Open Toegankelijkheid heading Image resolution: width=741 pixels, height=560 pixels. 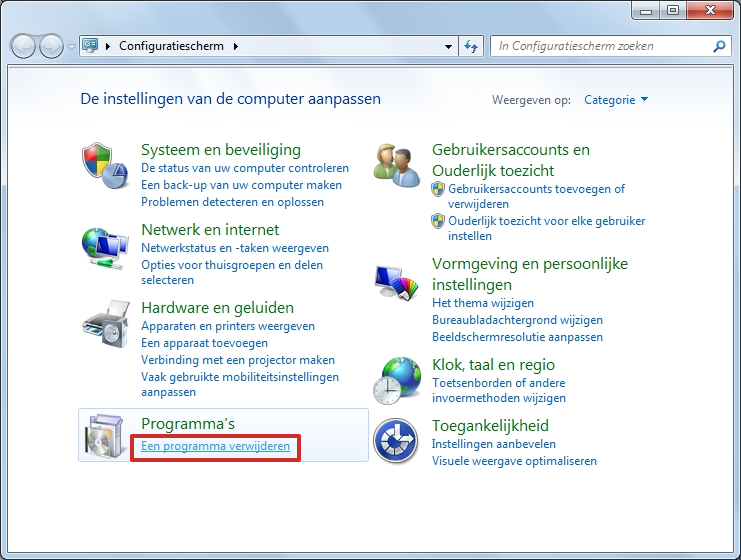click(490, 426)
